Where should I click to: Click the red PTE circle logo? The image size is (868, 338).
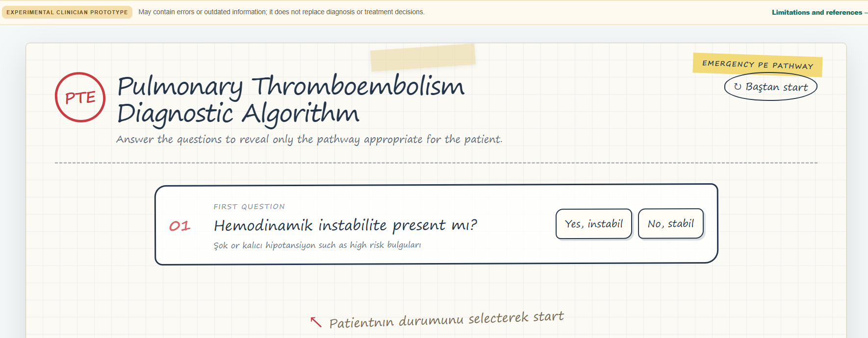[x=80, y=97]
